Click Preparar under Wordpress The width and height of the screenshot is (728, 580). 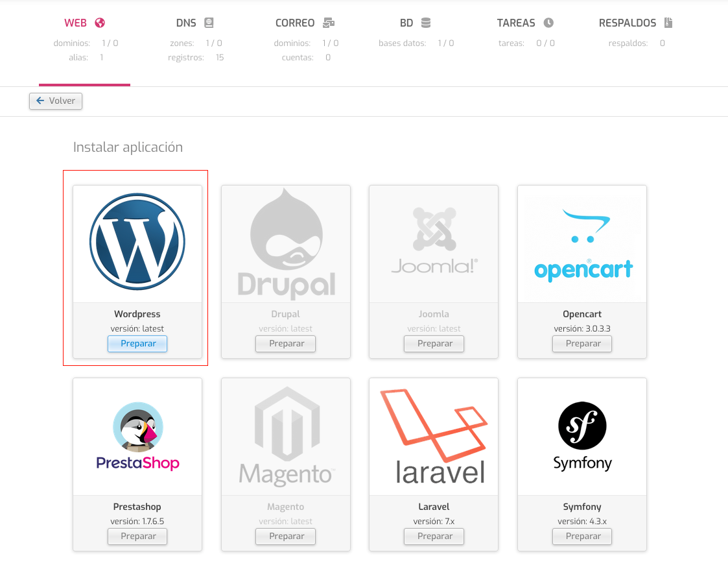pyautogui.click(x=137, y=344)
